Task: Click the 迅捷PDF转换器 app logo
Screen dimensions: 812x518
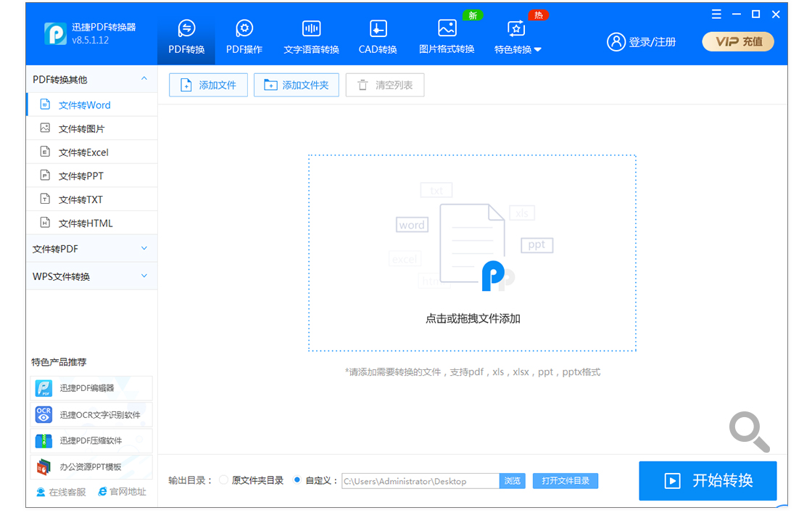Action: coord(55,33)
